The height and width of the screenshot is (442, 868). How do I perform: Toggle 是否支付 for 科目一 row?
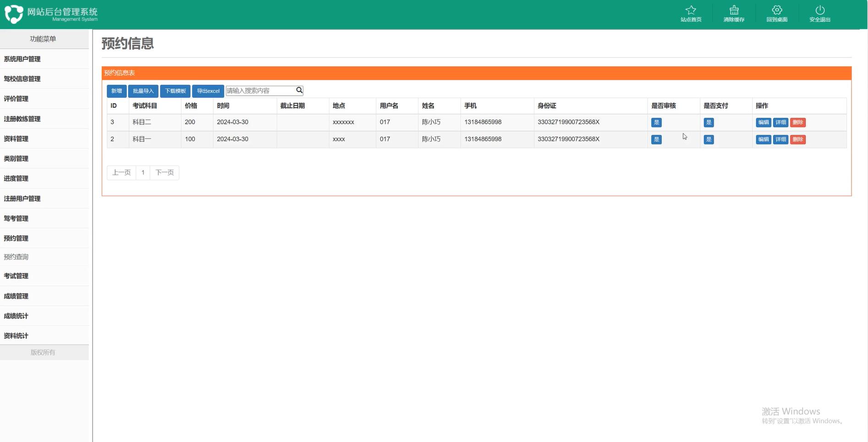(x=709, y=139)
